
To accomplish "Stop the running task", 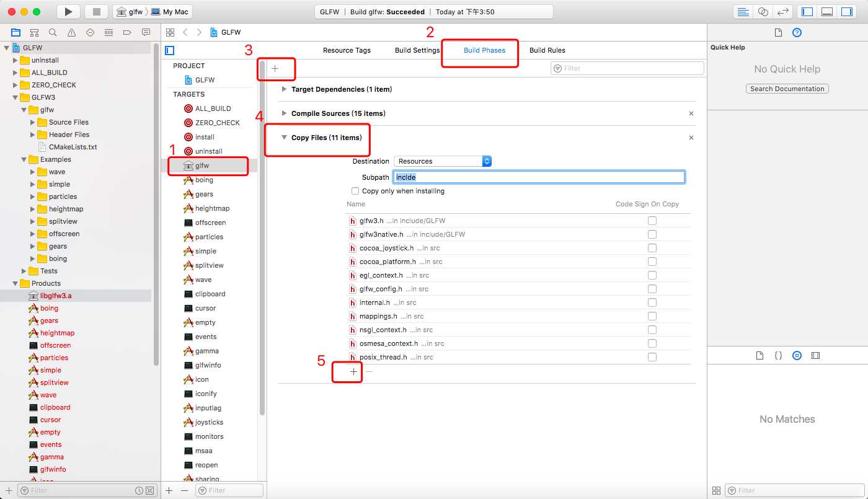I will [96, 12].
